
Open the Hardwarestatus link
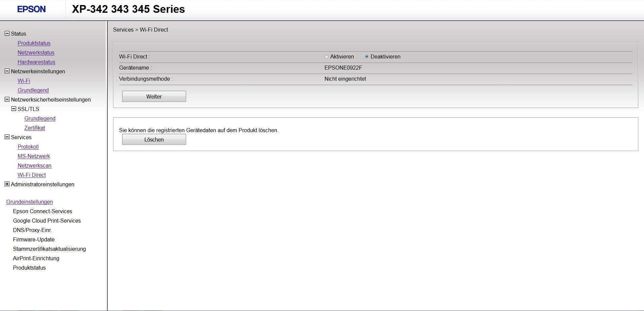36,62
